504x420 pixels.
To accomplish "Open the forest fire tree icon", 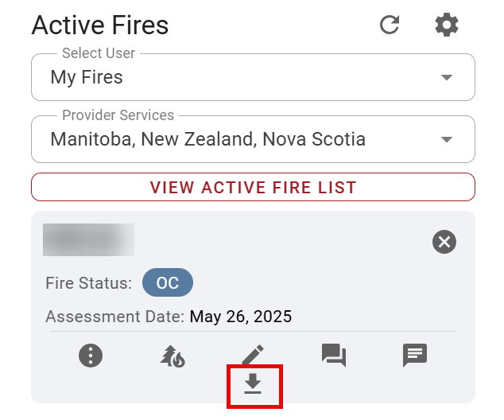I will 173,355.
